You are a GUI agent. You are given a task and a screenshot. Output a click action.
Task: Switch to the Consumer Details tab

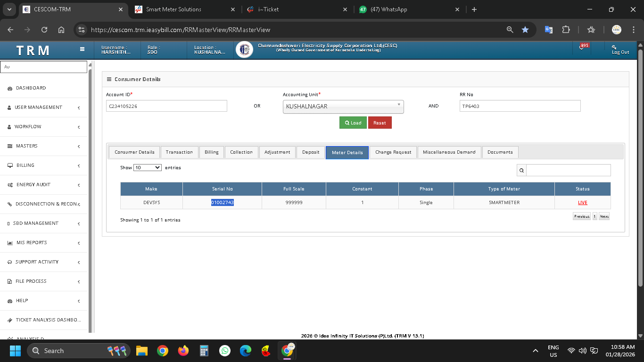pos(134,152)
